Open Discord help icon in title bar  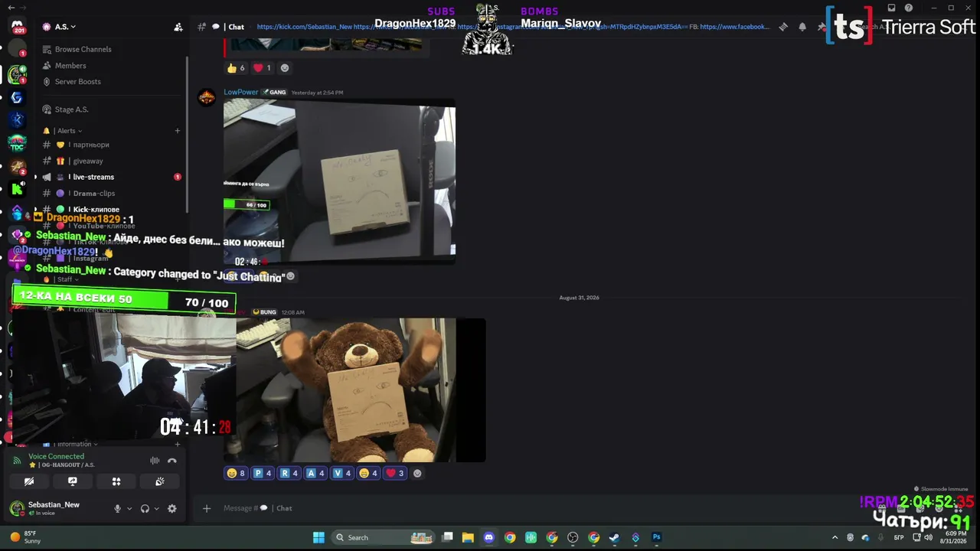[909, 8]
